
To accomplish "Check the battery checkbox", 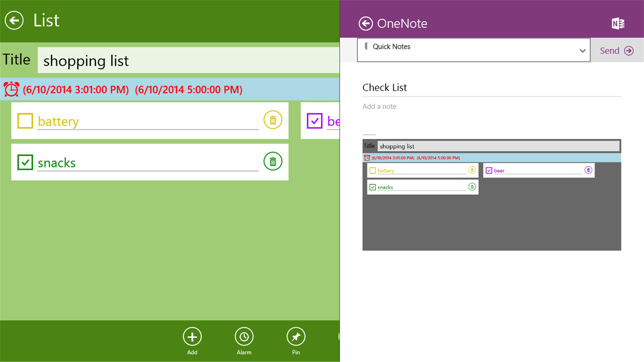I will pyautogui.click(x=25, y=121).
